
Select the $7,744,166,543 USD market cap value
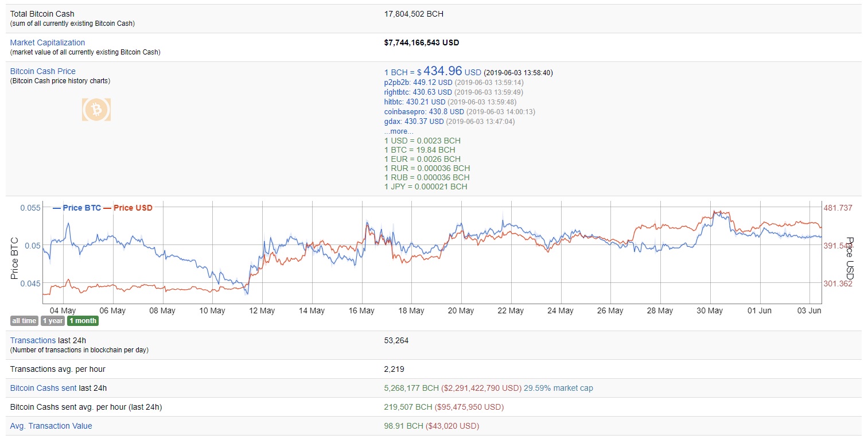coord(422,42)
